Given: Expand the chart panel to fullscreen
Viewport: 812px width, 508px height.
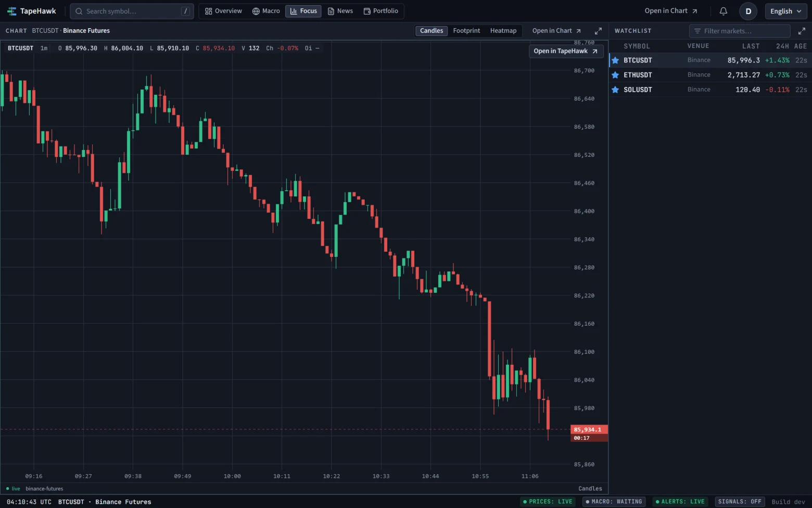Looking at the screenshot, I should coord(598,31).
